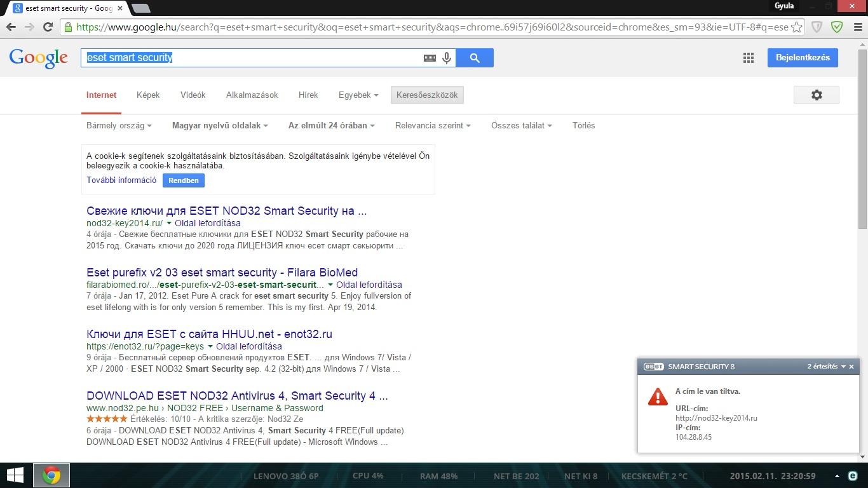Click the ESET logo in notification header
This screenshot has height=488, width=868.
pos(654,367)
